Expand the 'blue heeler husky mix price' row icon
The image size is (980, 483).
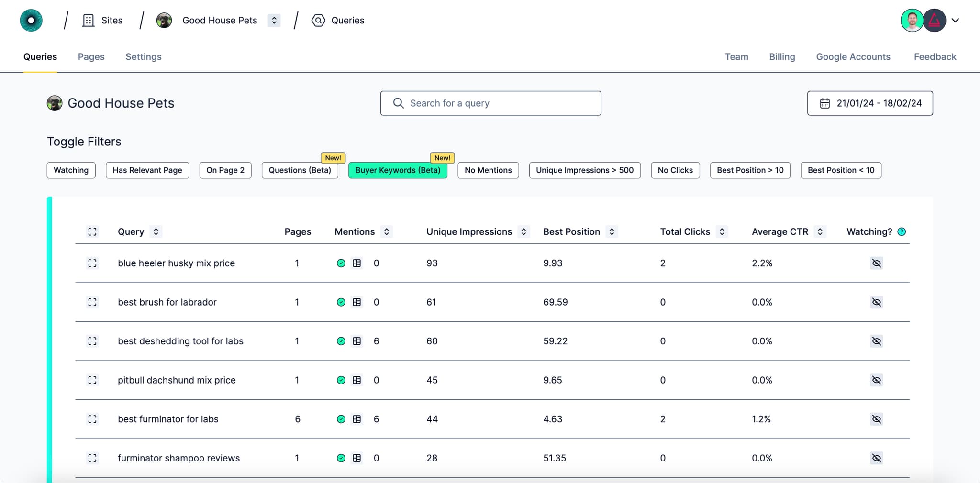(93, 263)
